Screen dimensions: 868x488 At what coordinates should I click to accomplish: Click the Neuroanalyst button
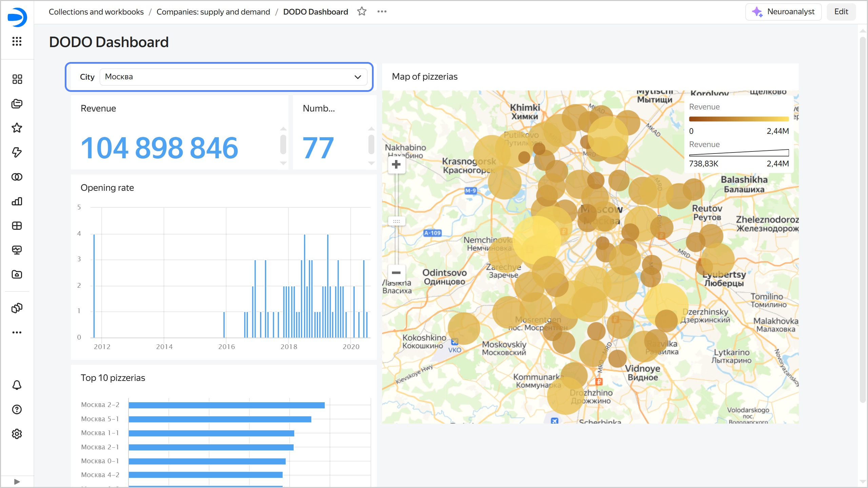click(x=783, y=12)
